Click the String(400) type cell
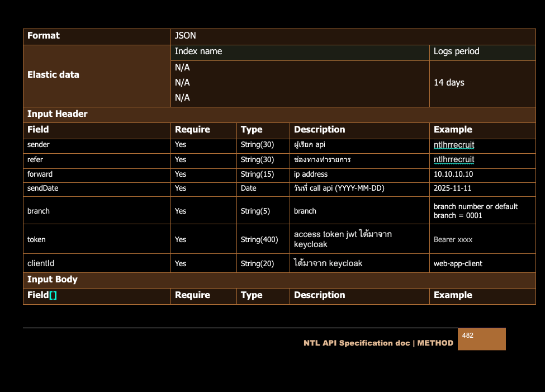Viewport: 545px width, 392px height. point(259,240)
